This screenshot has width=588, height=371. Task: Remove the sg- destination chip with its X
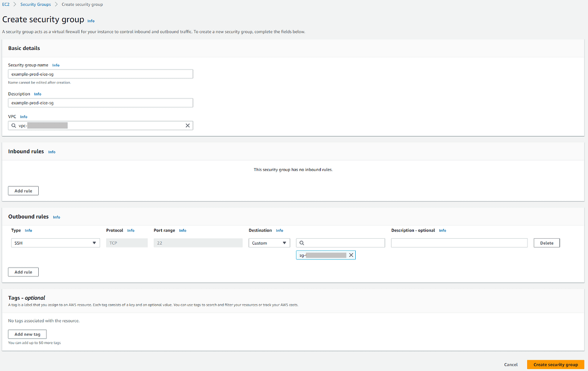(x=351, y=255)
